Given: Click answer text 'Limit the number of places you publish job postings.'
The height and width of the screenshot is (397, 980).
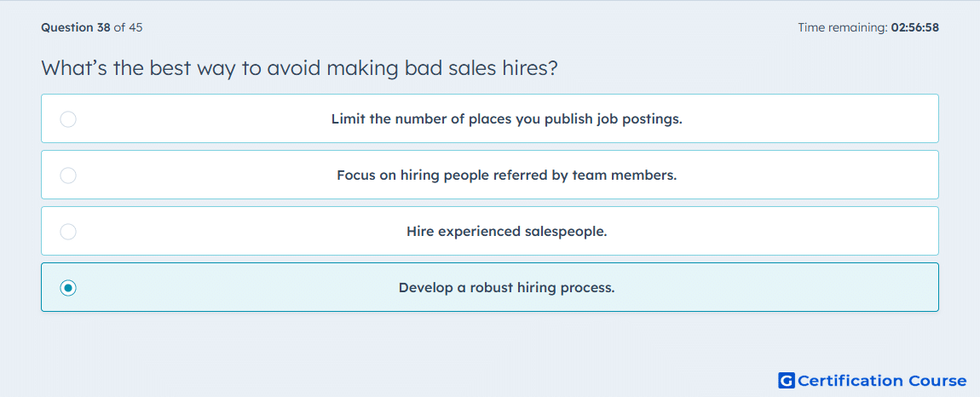Looking at the screenshot, I should (507, 118).
